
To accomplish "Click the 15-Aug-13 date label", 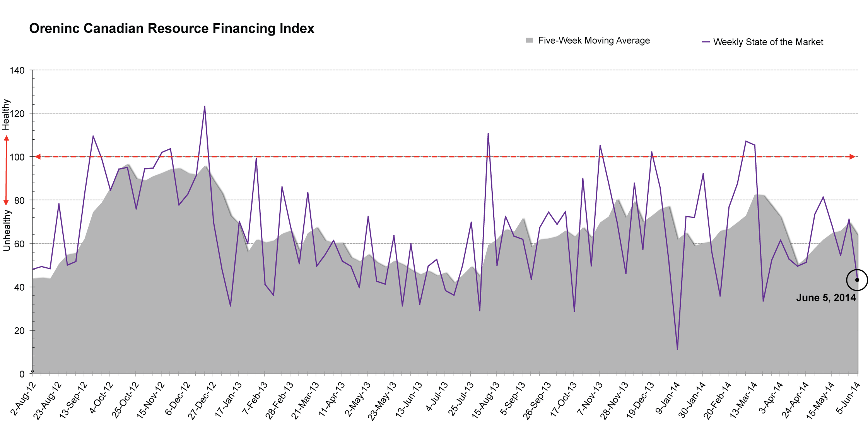I will click(486, 400).
